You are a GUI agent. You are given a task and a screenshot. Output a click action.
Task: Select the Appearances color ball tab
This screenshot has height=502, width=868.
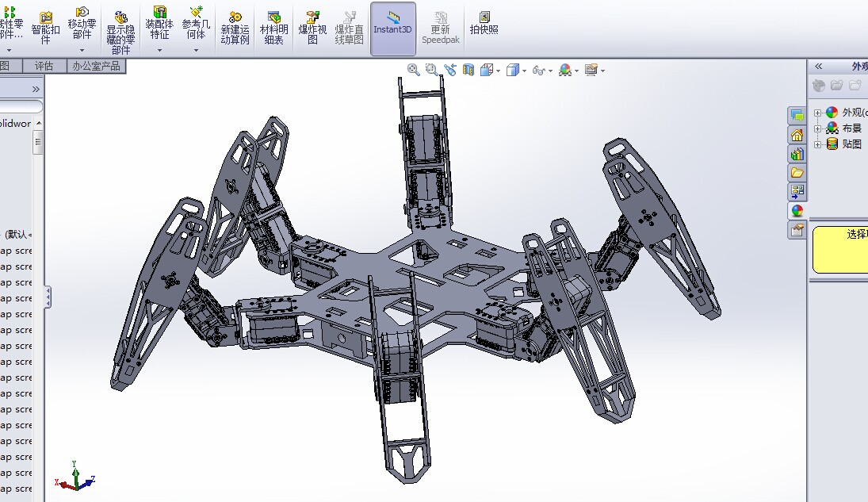(797, 210)
